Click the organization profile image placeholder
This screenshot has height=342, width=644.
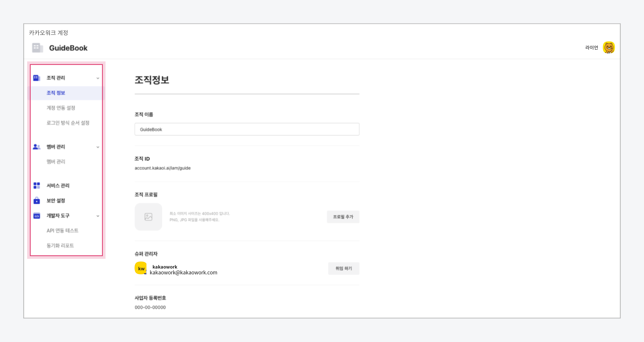click(148, 216)
